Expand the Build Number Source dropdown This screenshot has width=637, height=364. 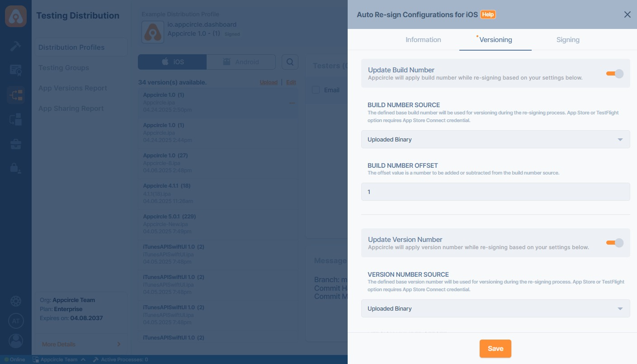495,139
